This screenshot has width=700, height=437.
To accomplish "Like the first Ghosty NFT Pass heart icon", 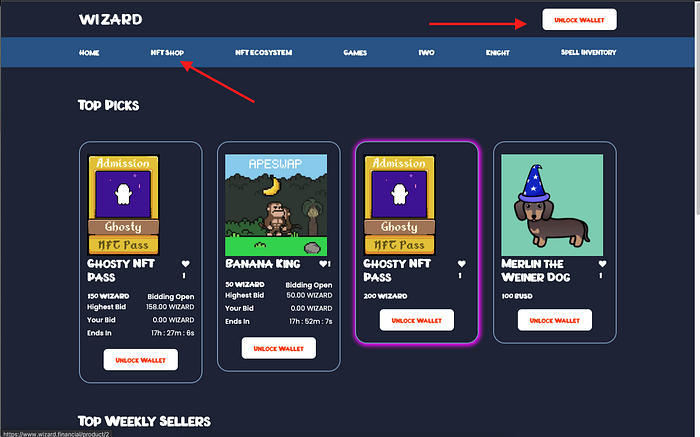I will (x=186, y=264).
